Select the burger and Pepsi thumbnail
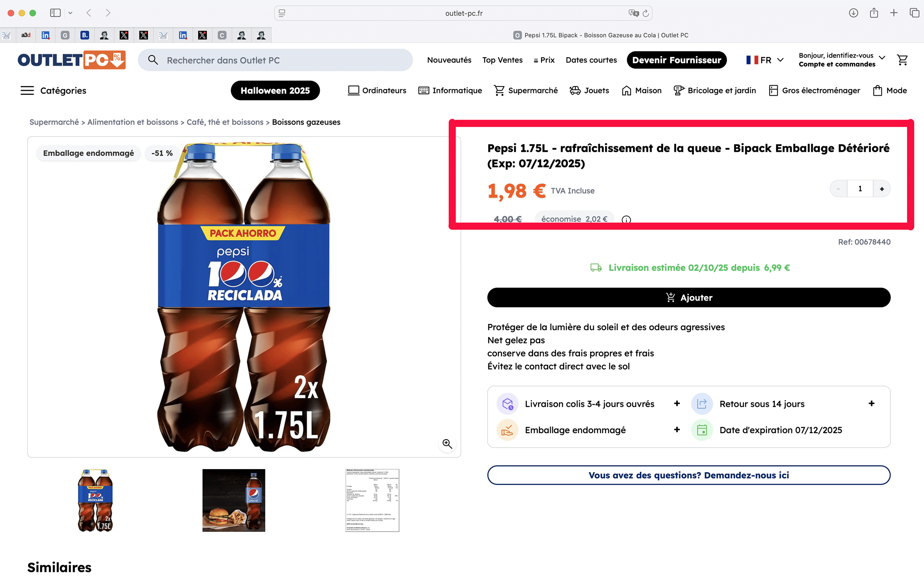 [234, 500]
